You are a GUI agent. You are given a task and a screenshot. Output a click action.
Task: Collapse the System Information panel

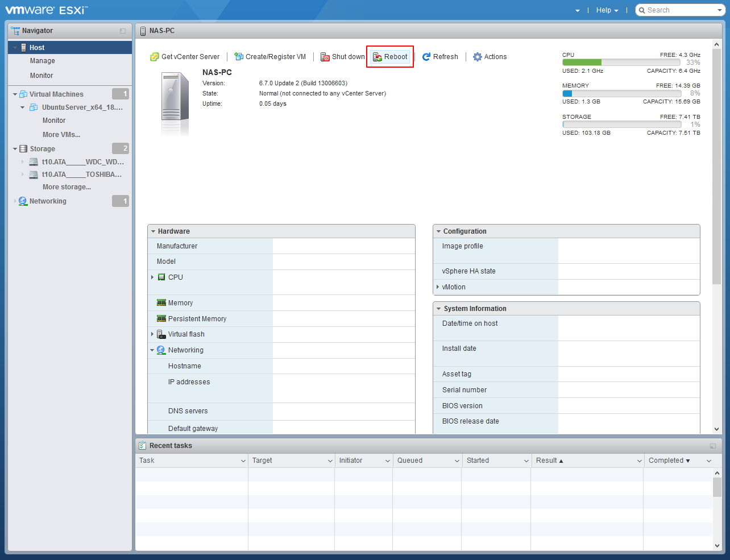click(438, 309)
